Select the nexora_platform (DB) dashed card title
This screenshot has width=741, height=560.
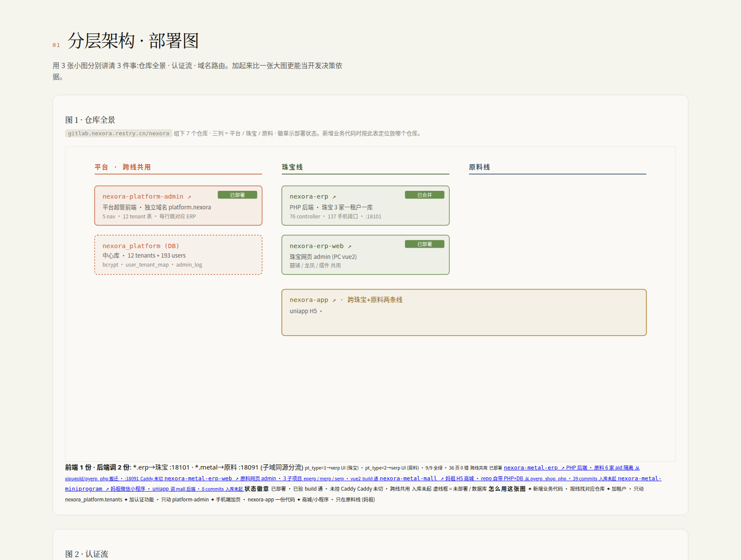click(141, 246)
